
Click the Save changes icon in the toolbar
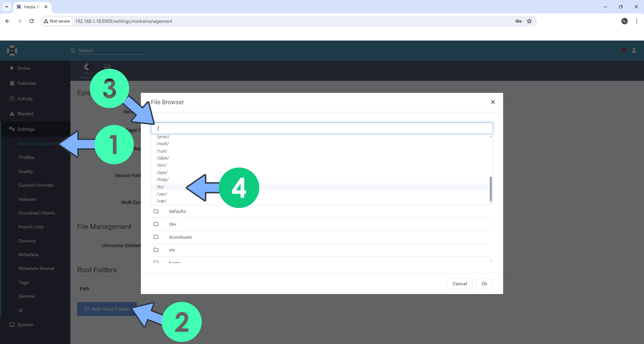tap(107, 67)
